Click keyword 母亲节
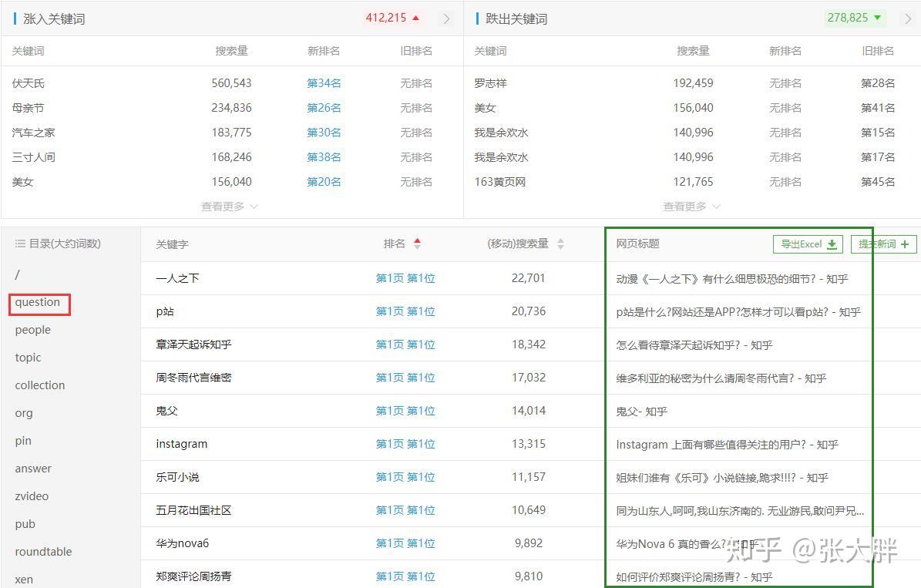This screenshot has height=588, width=921. (29, 108)
